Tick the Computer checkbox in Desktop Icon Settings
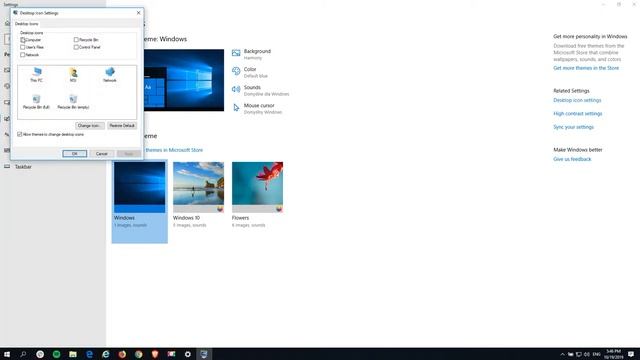Screen dimensions: 640x360 click(x=22, y=40)
